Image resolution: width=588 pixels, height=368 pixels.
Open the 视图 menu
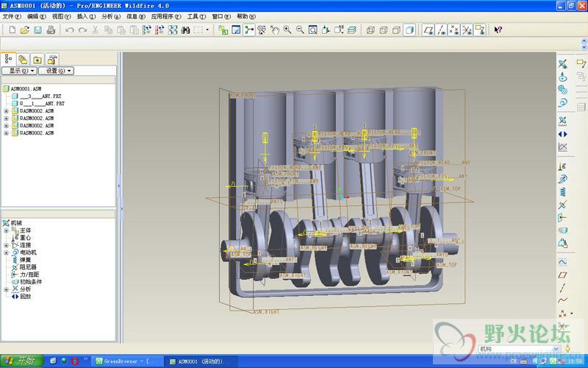(x=61, y=16)
